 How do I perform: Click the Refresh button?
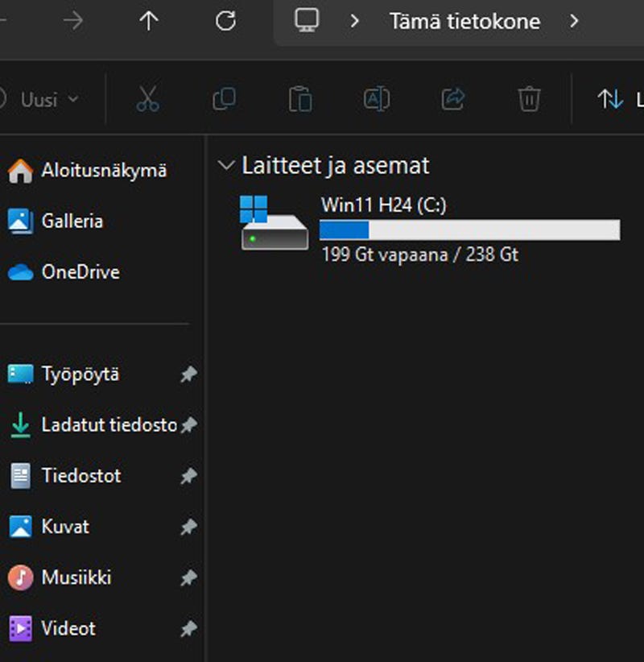pos(226,21)
